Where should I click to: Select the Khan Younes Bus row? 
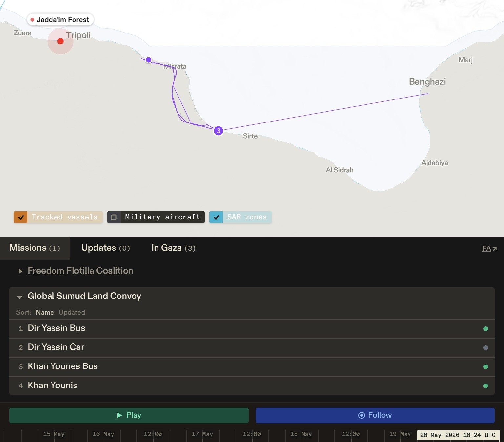click(252, 367)
